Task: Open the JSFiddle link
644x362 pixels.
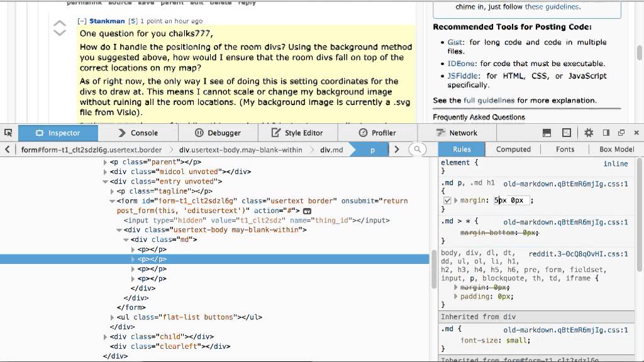Action: (463, 76)
